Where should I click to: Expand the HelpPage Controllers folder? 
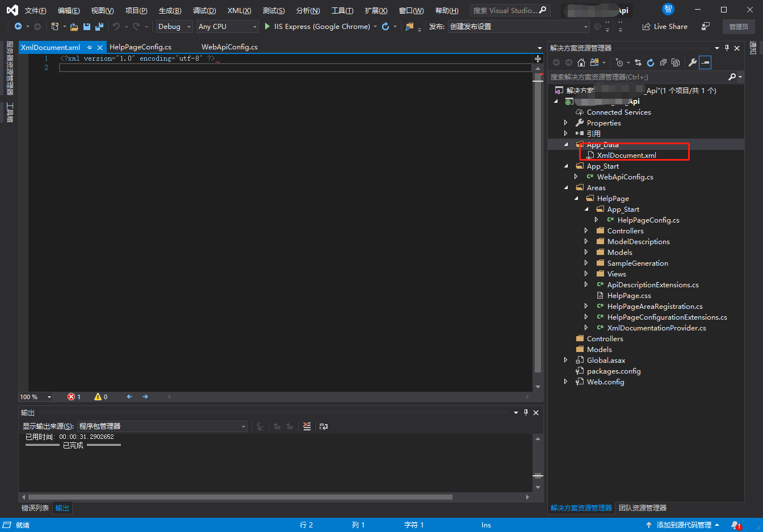[x=586, y=231]
